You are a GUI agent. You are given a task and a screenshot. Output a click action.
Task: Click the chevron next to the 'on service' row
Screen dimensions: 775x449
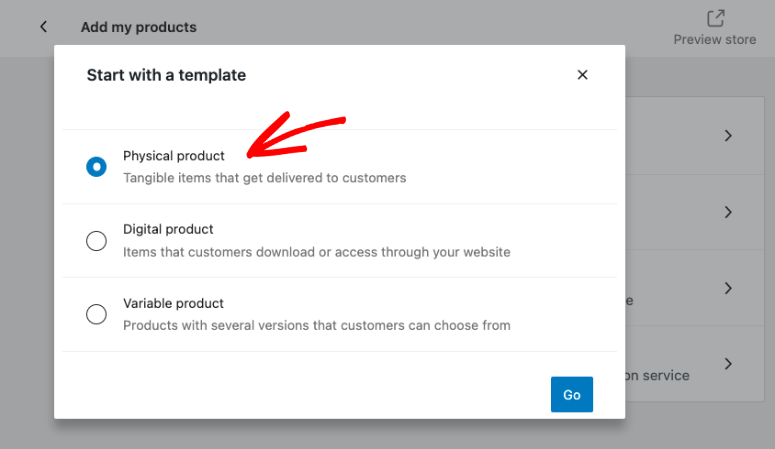click(x=729, y=364)
